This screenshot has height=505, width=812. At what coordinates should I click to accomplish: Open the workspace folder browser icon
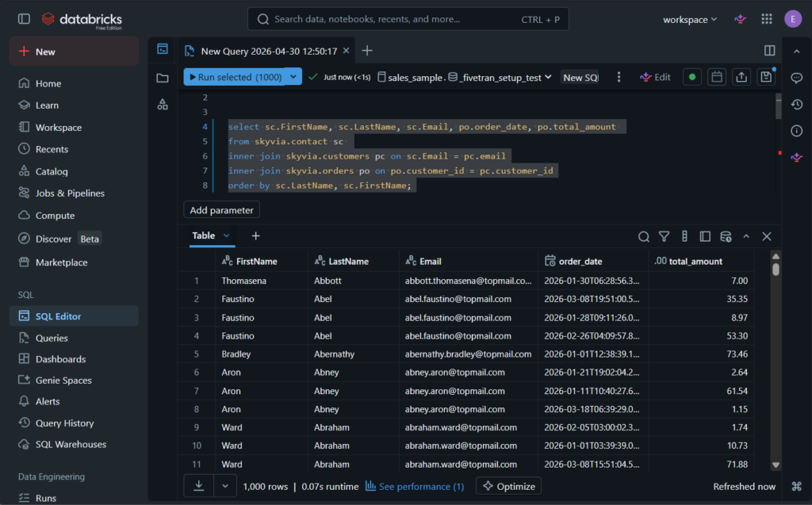point(163,78)
